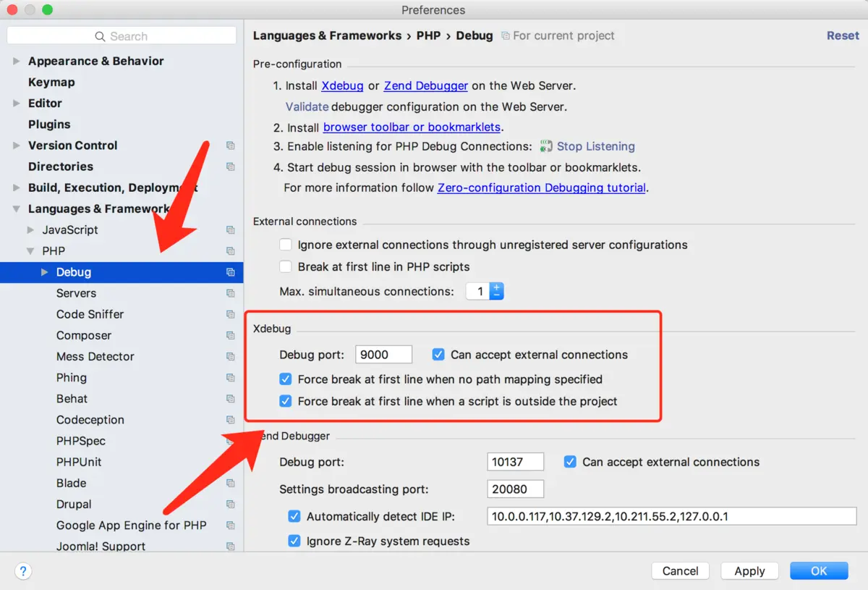This screenshot has height=590, width=868.
Task: Click the Stop Listening link
Action: (596, 146)
